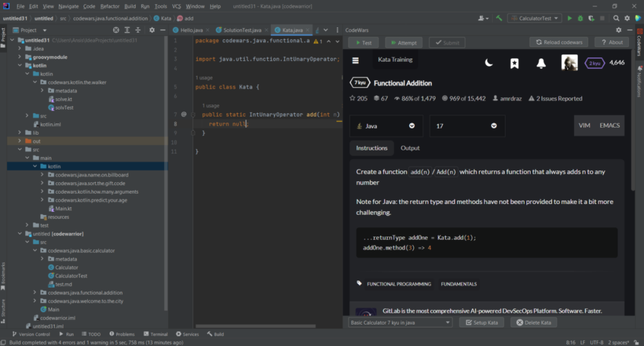Select the Instructions tab
The height and width of the screenshot is (346, 644).
click(372, 148)
